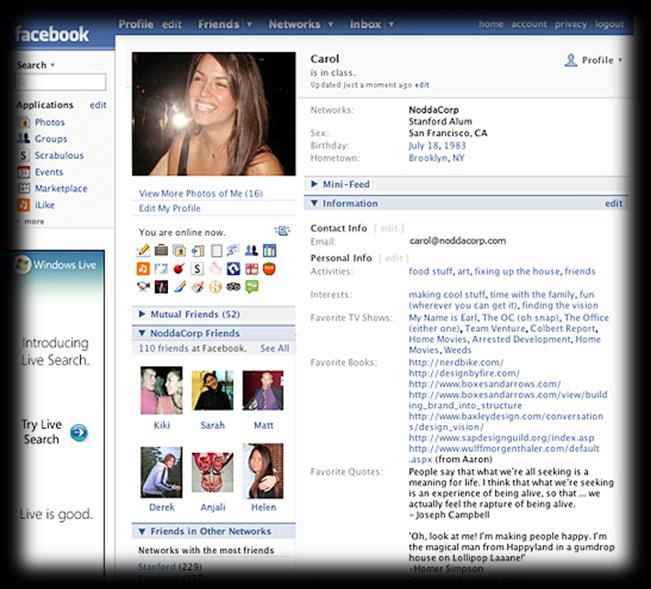Open Kiki's friend thumbnail
This screenshot has width=651, height=589.
tap(162, 390)
